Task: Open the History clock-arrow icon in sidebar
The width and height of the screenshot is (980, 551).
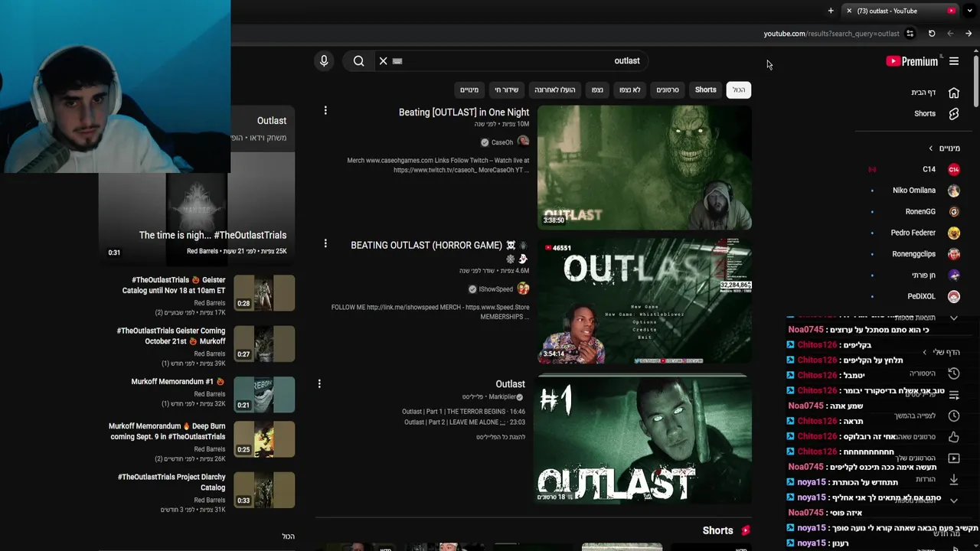Action: tap(954, 373)
